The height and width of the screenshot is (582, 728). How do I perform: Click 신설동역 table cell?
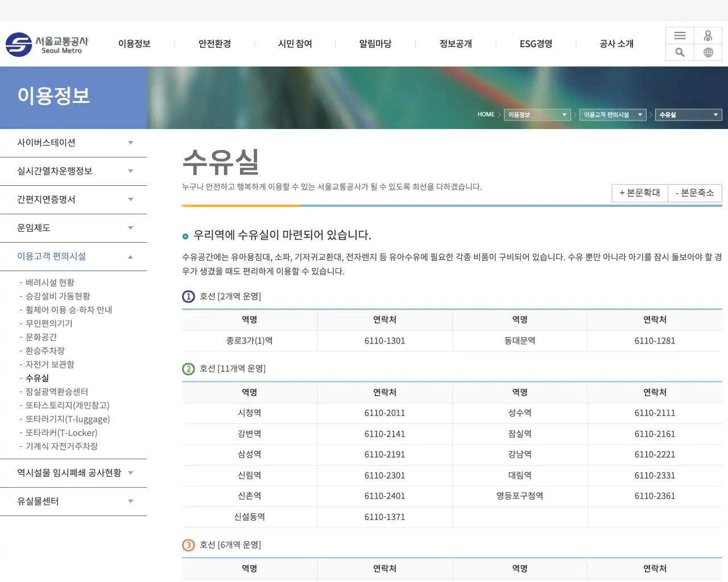(250, 517)
